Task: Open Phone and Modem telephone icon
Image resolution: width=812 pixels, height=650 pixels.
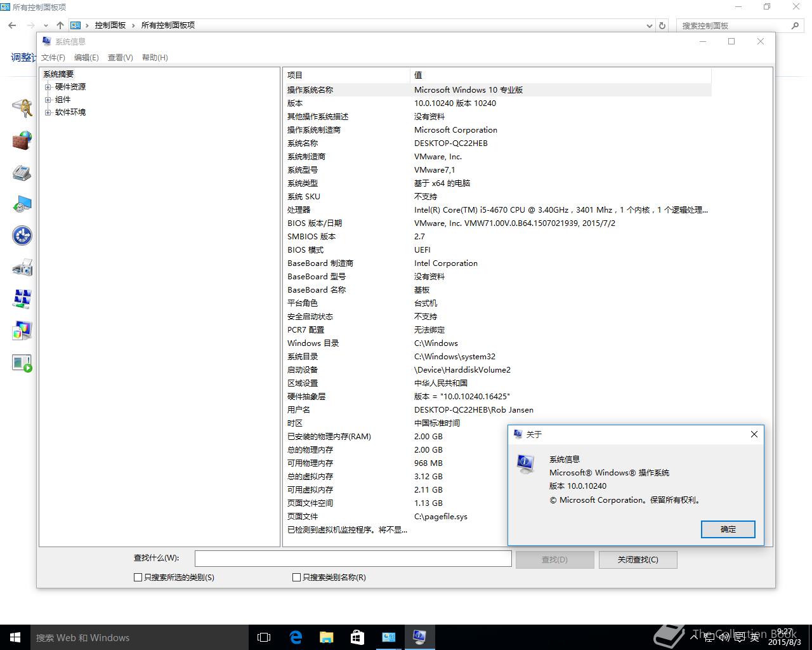Action: (22, 172)
